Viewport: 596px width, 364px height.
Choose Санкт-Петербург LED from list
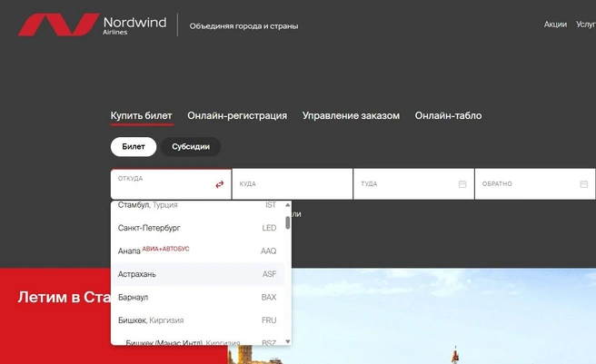197,228
